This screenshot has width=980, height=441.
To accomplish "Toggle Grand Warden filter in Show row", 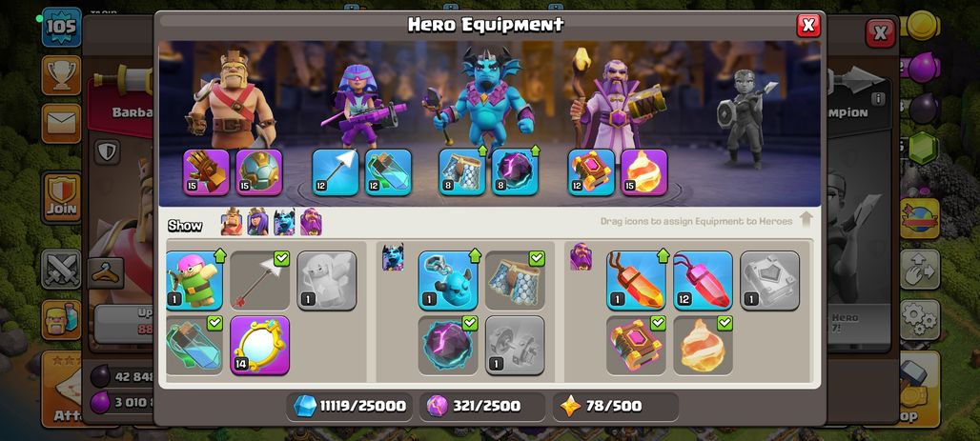I will click(x=311, y=222).
